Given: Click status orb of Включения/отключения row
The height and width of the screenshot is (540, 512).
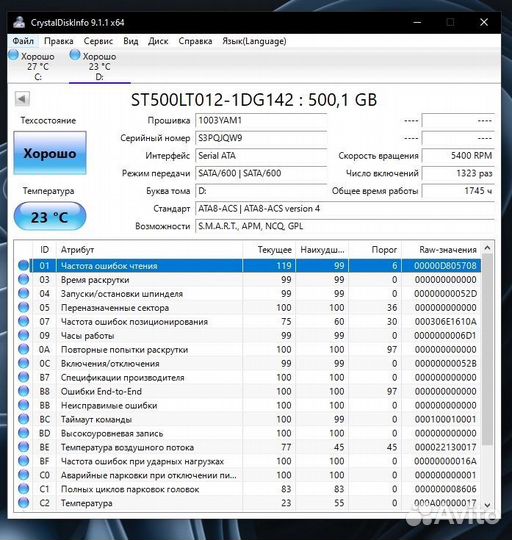Looking at the screenshot, I should coord(23,363).
